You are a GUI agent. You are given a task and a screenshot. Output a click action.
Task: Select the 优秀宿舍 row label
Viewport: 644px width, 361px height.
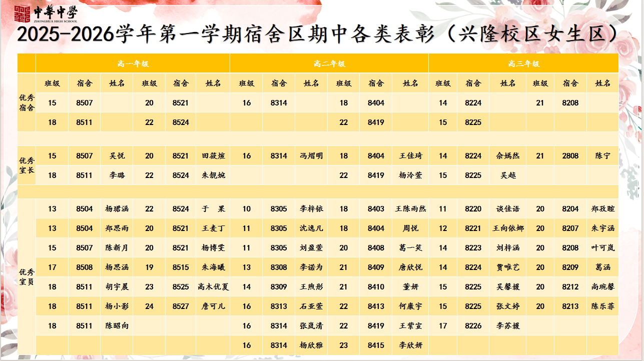[27, 103]
